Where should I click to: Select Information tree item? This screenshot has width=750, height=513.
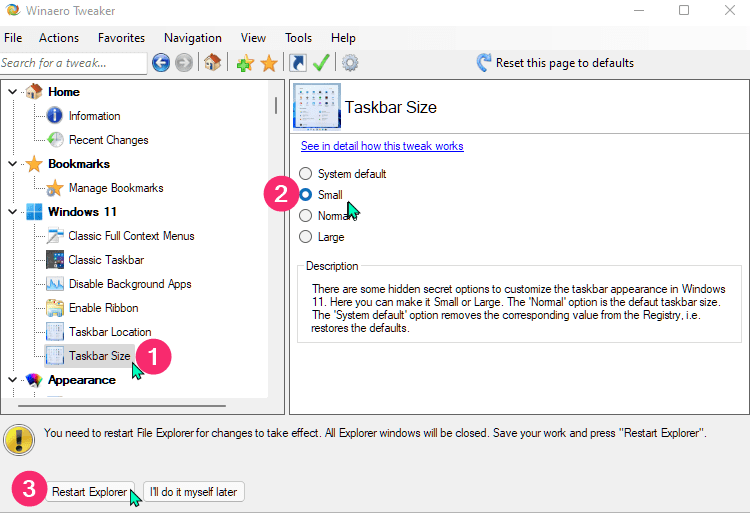(x=94, y=116)
